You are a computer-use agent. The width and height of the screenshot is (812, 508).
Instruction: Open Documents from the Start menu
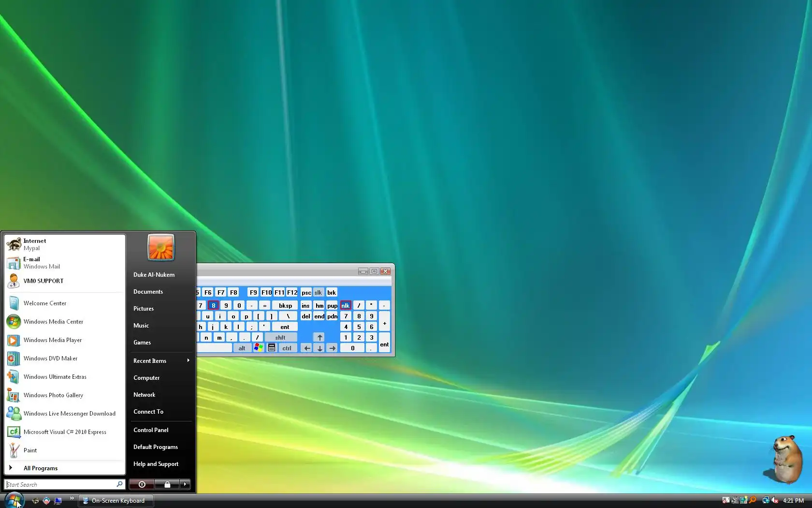point(161,292)
